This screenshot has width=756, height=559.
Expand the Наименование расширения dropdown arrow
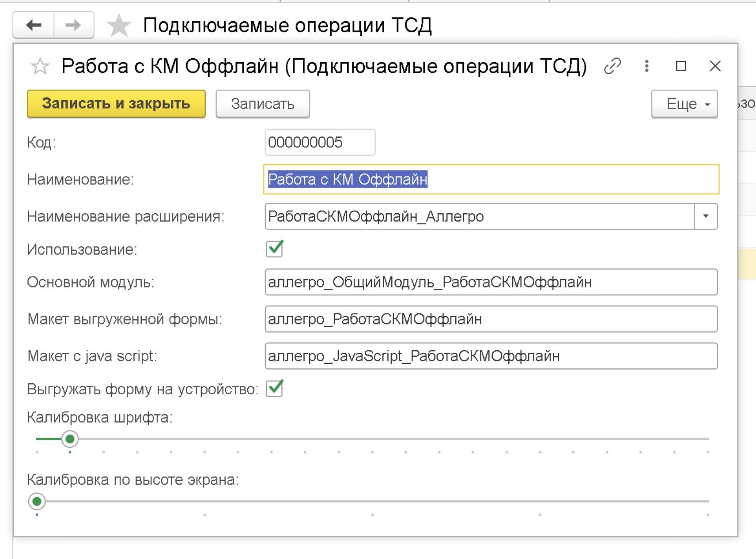tap(706, 216)
